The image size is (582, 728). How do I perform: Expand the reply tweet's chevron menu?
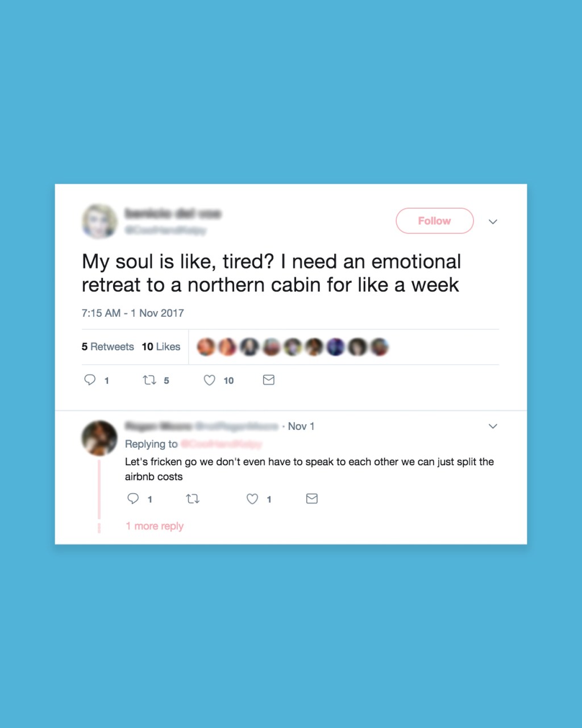pos(493,426)
